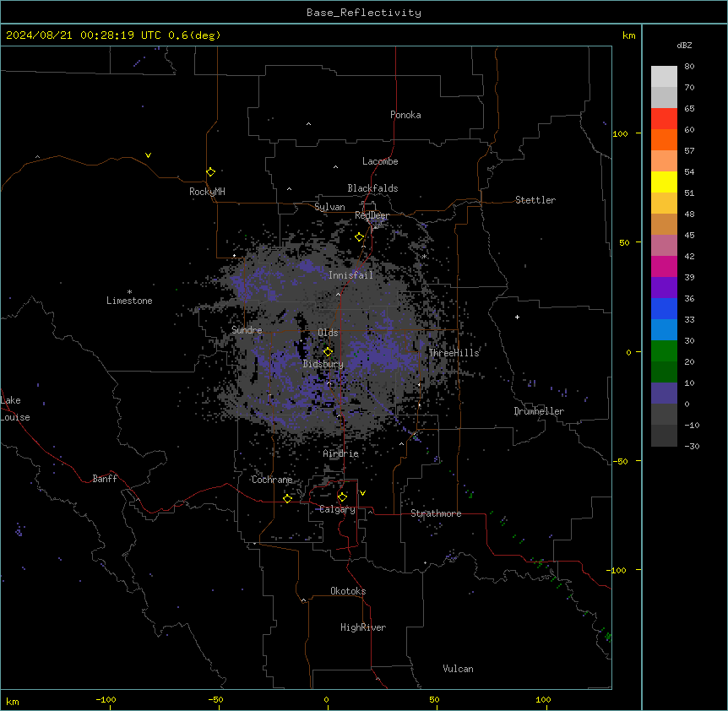Select the Limestone label

[x=129, y=301]
